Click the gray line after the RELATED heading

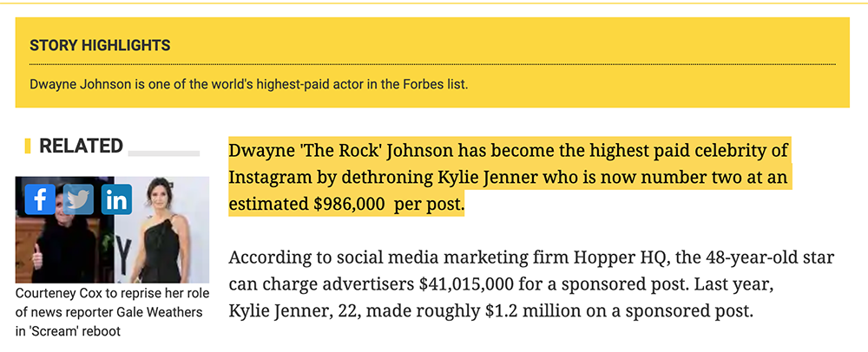(x=164, y=153)
